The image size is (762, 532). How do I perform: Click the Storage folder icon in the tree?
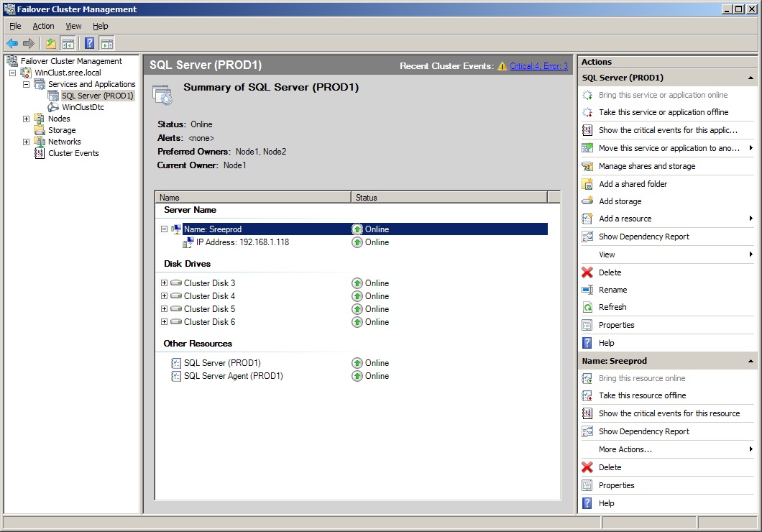coord(40,130)
